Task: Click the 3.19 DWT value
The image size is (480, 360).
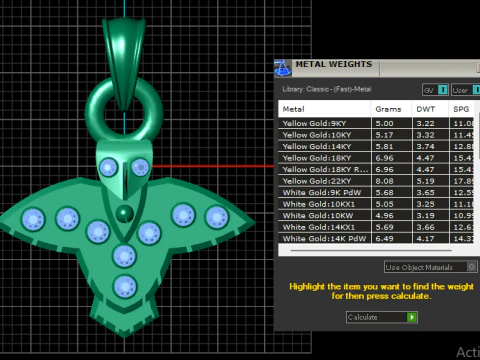Action: [425, 215]
